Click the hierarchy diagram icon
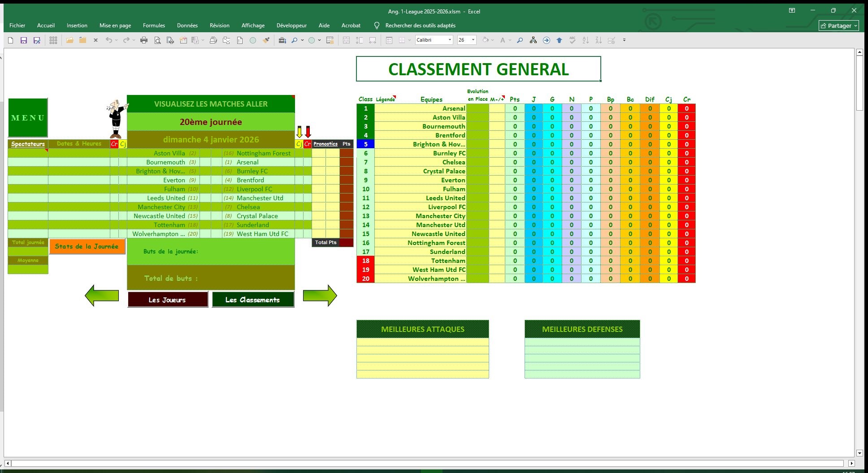868x473 pixels. click(x=533, y=40)
